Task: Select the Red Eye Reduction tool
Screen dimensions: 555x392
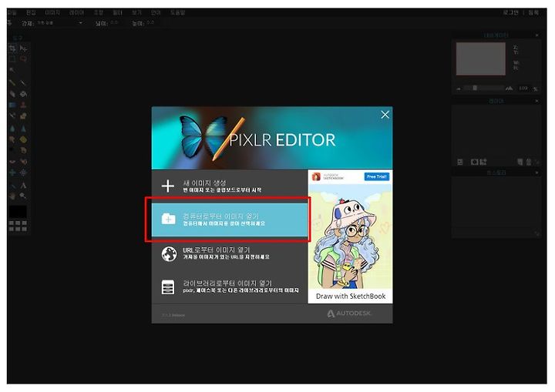Action: (x=12, y=162)
